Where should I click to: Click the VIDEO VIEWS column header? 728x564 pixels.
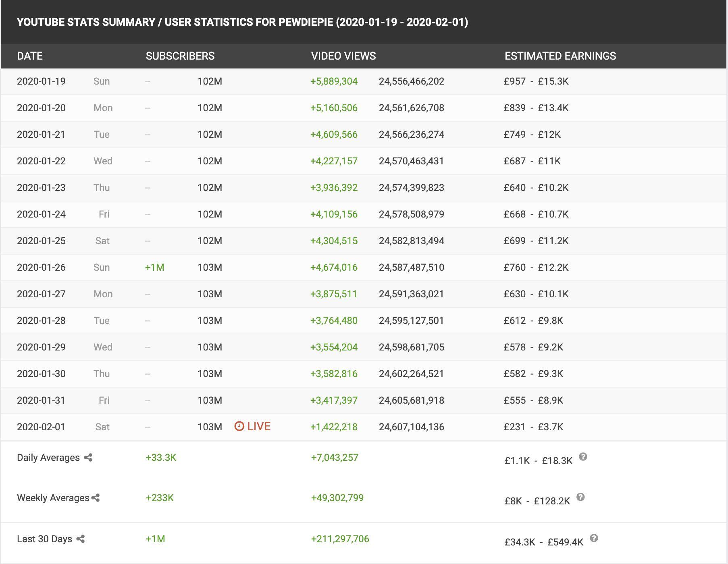(x=343, y=56)
